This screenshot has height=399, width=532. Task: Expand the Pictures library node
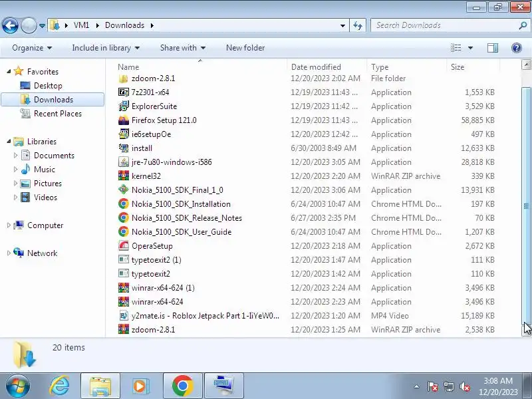(x=15, y=184)
